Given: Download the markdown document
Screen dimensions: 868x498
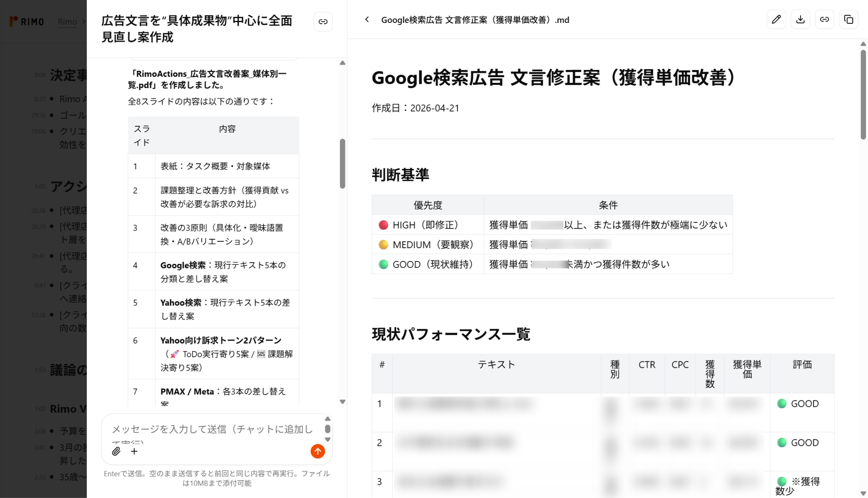Looking at the screenshot, I should coord(800,20).
